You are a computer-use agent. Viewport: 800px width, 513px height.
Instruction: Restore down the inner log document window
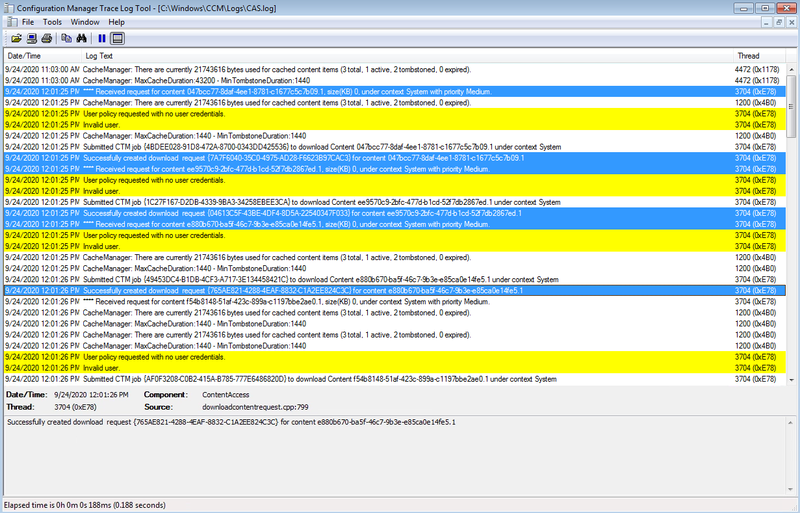point(778,21)
